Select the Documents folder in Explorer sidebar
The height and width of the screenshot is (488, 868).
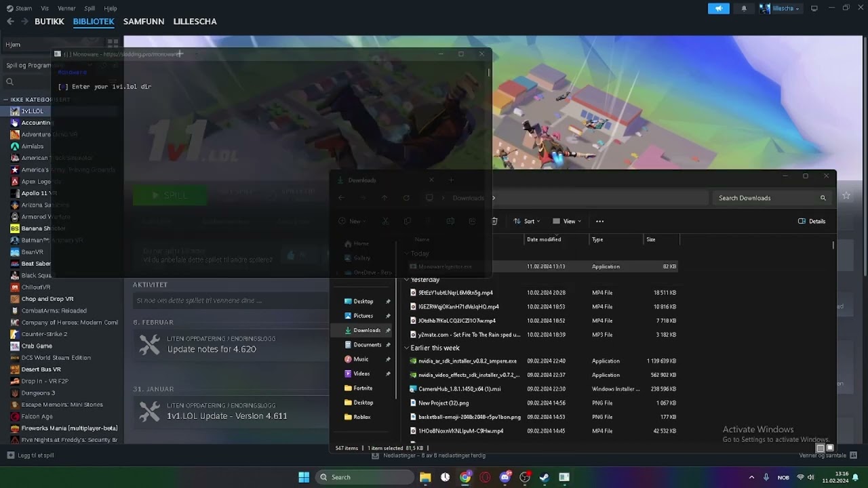point(366,344)
